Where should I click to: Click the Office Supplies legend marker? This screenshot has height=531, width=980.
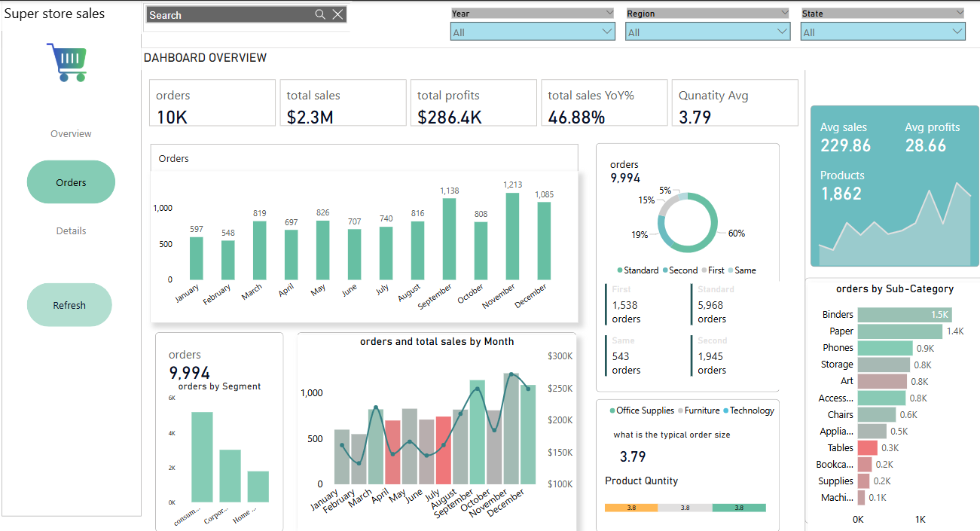click(x=612, y=410)
